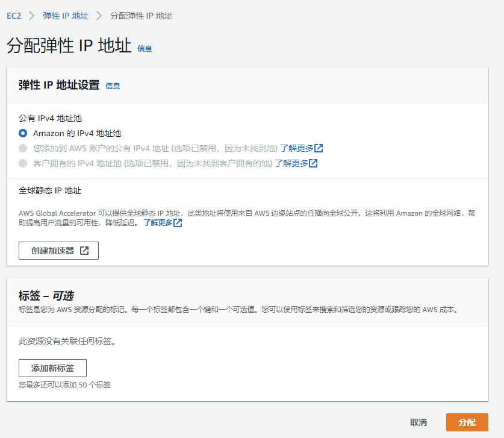
Task: Select the Amazon 的 IPv4 地址池 radio button
Action: pos(23,133)
